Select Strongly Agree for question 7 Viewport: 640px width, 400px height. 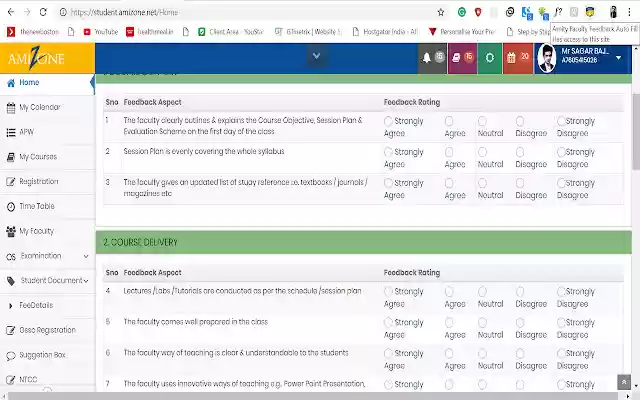388,384
